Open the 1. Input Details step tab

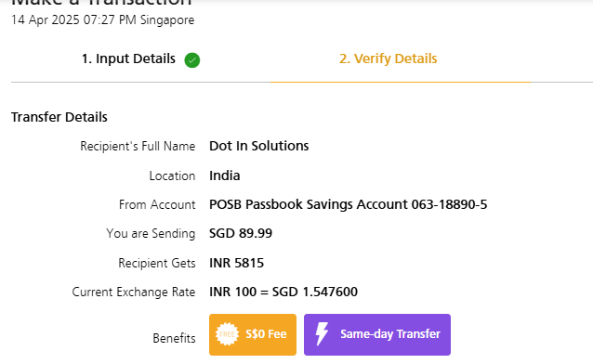click(x=140, y=59)
